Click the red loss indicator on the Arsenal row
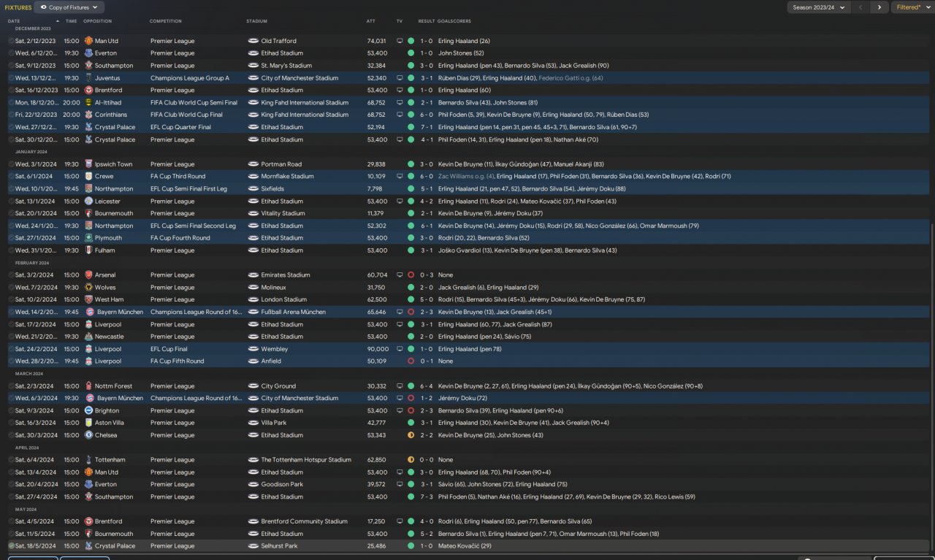This screenshot has width=935, height=560. coord(411,275)
